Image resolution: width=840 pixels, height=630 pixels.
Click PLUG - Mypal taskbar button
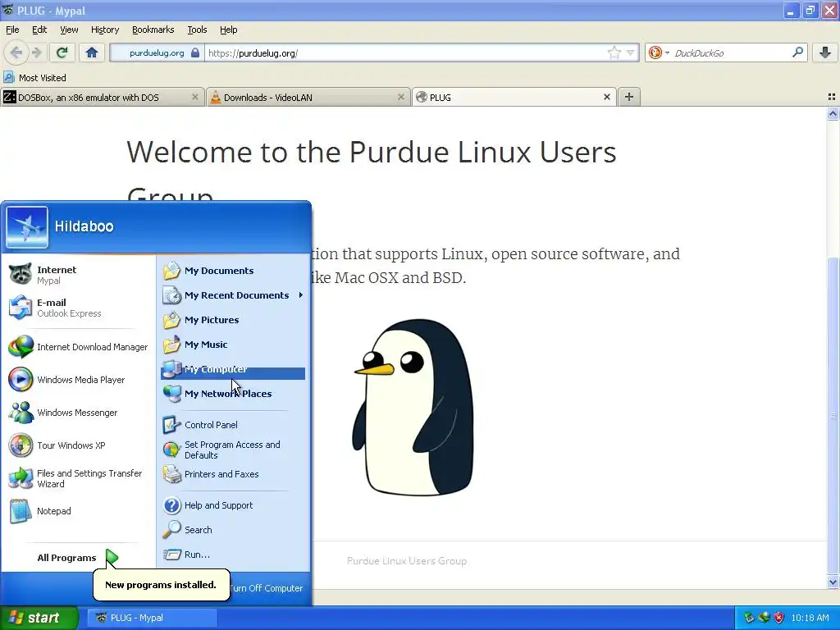click(152, 618)
